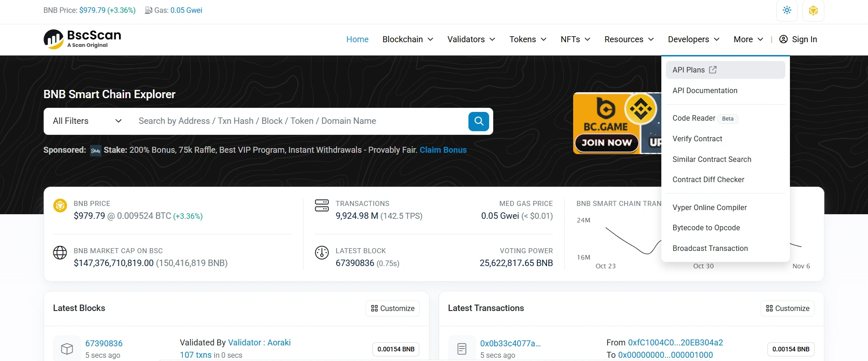The image size is (868, 361).
Task: Click the latest block cube icon
Action: 67,349
